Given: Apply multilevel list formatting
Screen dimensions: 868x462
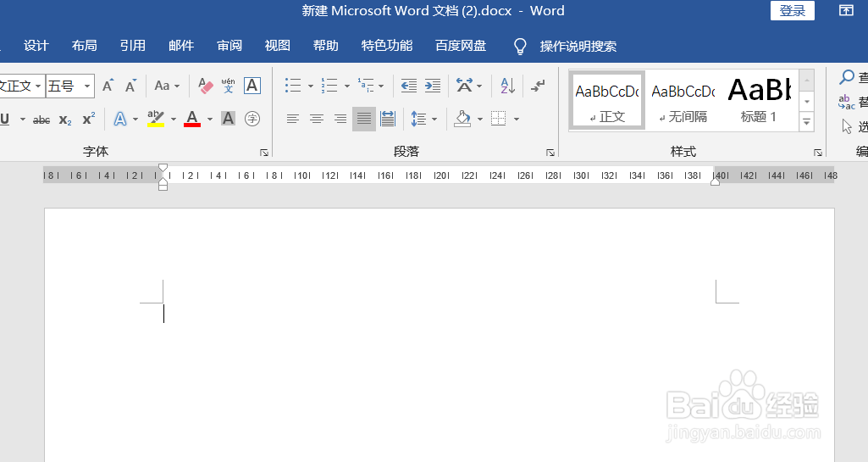Looking at the screenshot, I should click(x=365, y=86).
